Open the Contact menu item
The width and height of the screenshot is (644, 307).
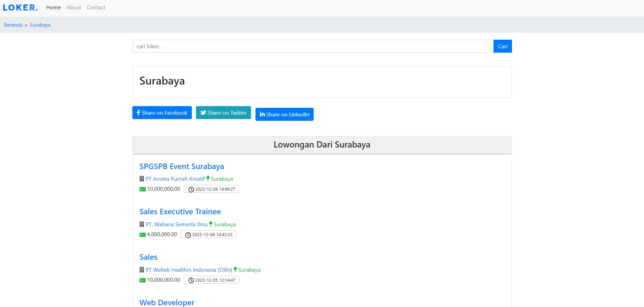[96, 8]
